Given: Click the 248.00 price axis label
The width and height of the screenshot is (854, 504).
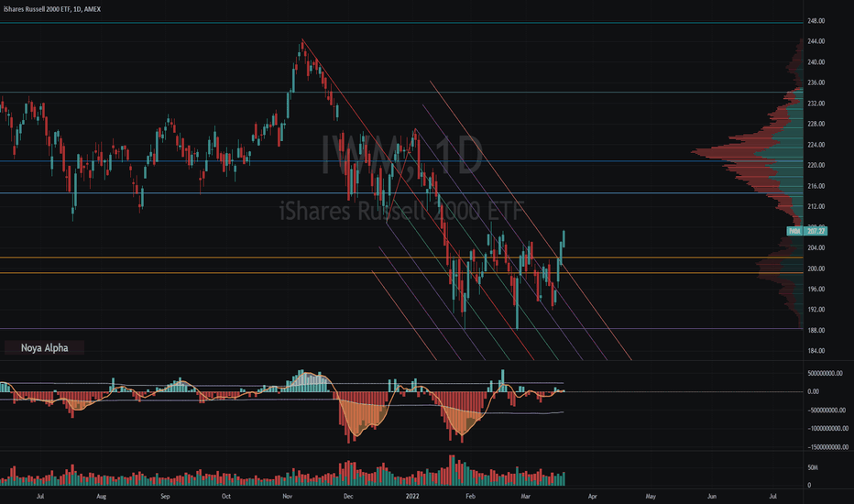Looking at the screenshot, I should tap(816, 21).
